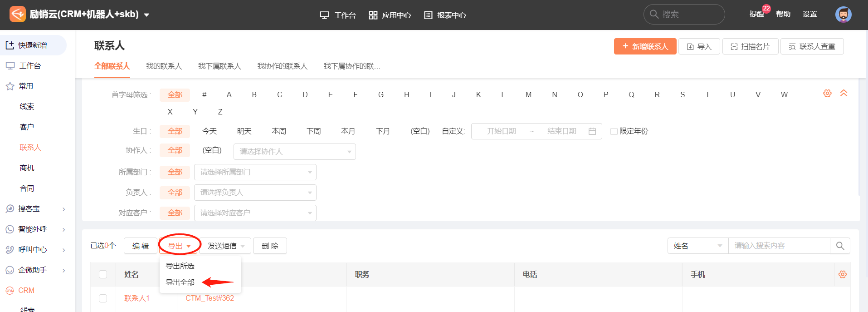Choose 导出全部 menu entry
The width and height of the screenshot is (868, 312).
tap(180, 282)
